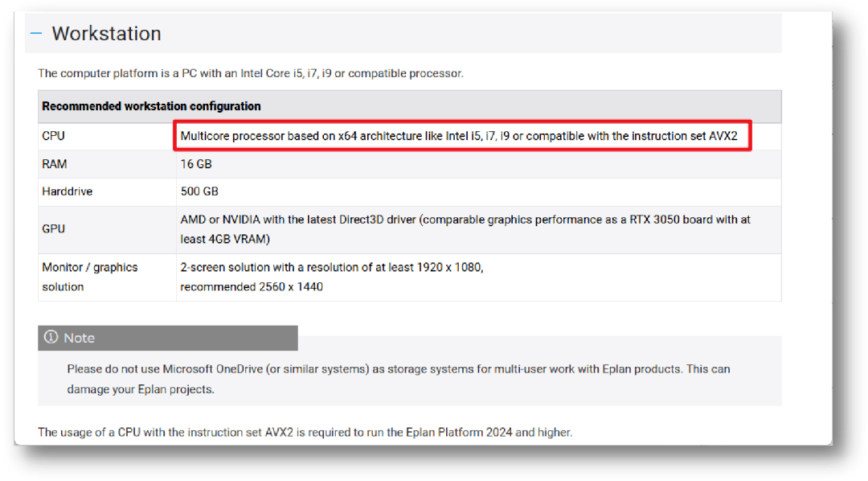868x481 pixels.
Task: Click the Eplan Platform 2024 AVX2 requirement sentence
Action: 305,432
